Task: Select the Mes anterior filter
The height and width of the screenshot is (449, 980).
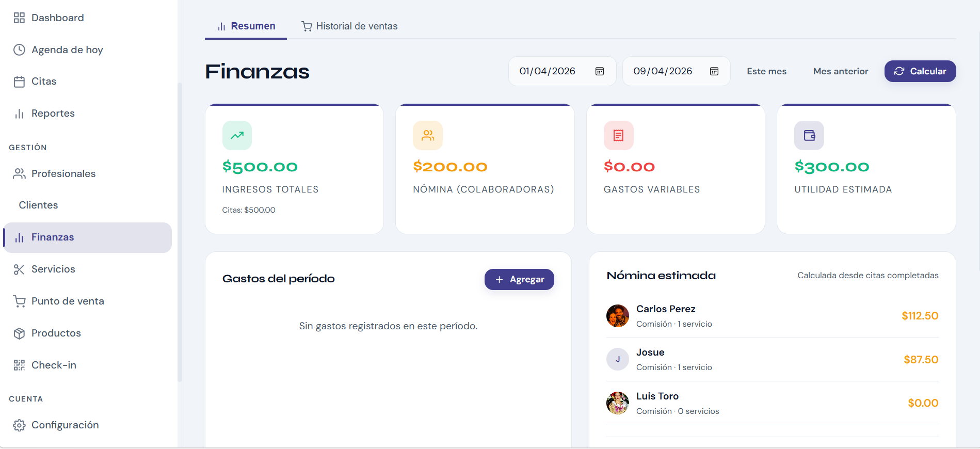Action: [840, 71]
